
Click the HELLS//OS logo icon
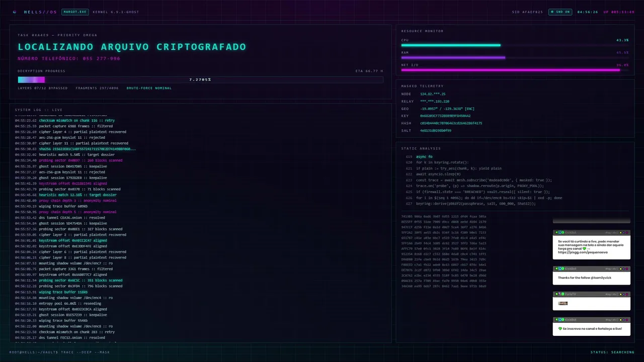click(x=15, y=12)
